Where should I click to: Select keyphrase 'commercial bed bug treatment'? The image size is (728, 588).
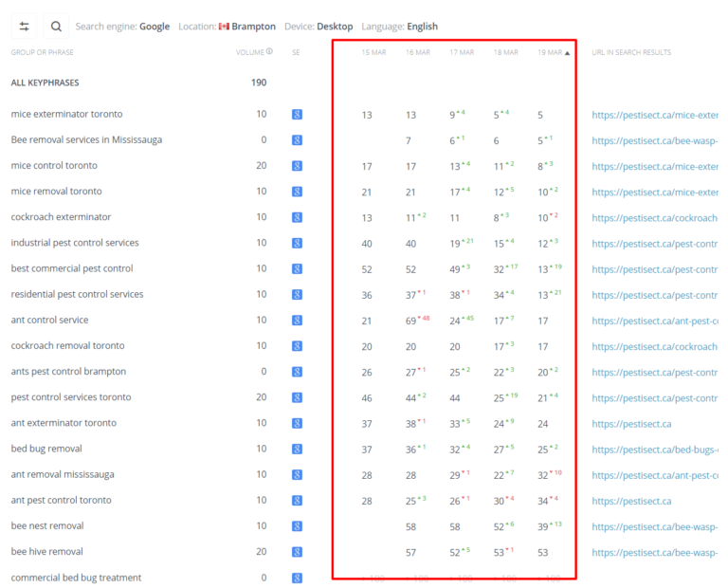pyautogui.click(x=76, y=578)
